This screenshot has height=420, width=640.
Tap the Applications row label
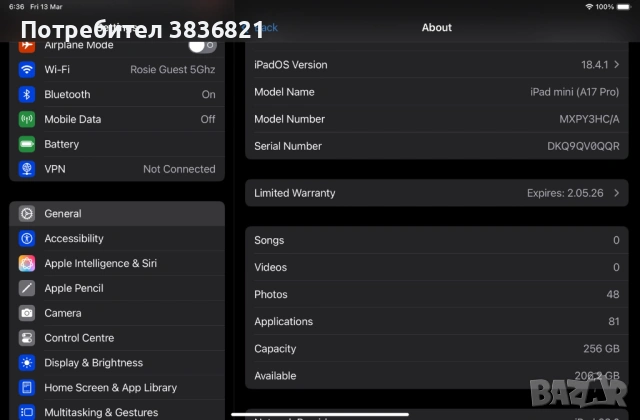(284, 321)
